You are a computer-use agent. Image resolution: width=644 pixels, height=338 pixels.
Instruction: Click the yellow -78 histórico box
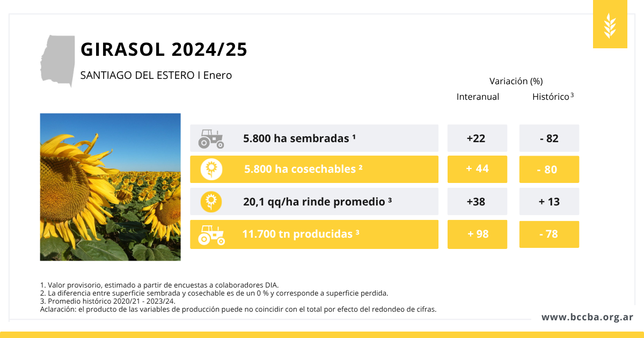[549, 234]
